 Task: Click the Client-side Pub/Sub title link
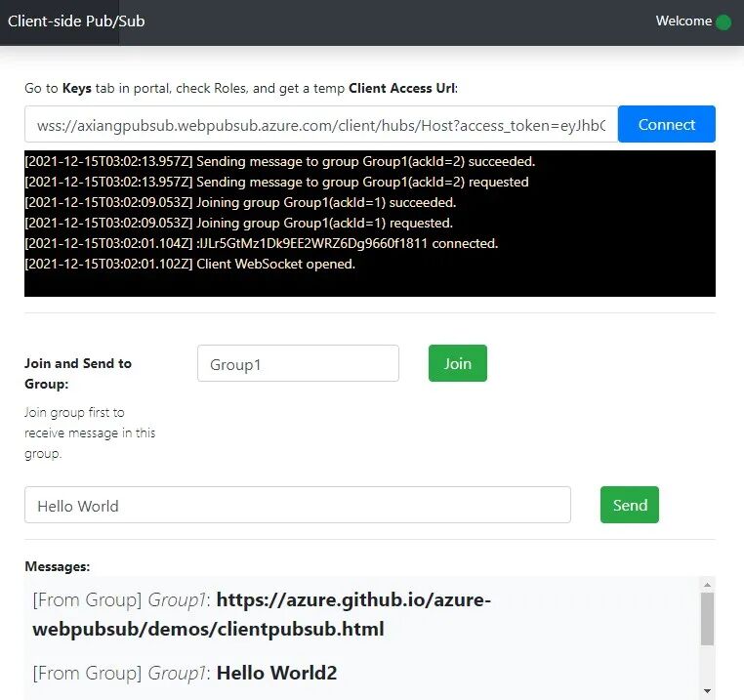pos(76,21)
